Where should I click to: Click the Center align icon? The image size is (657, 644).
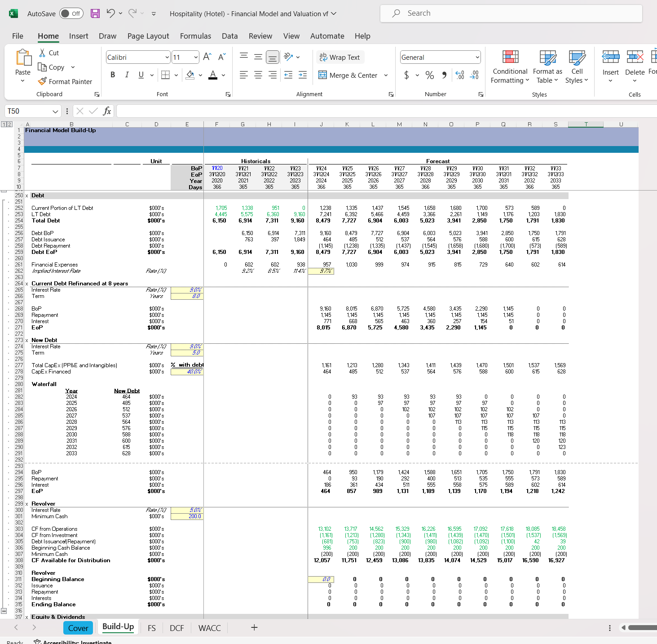pyautogui.click(x=258, y=75)
